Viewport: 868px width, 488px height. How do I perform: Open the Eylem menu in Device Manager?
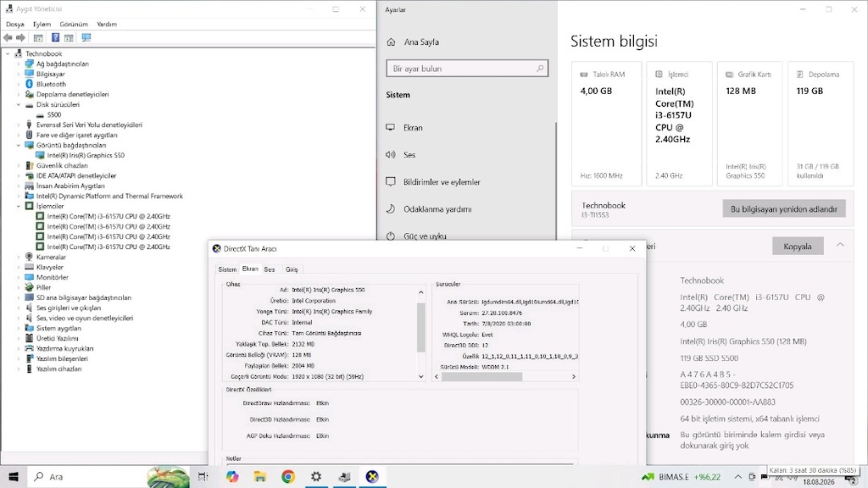coord(42,25)
